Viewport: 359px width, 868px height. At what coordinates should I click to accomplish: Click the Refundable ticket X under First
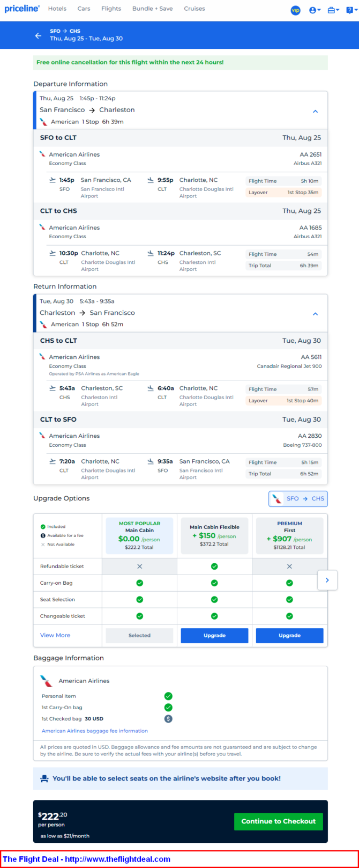(289, 566)
